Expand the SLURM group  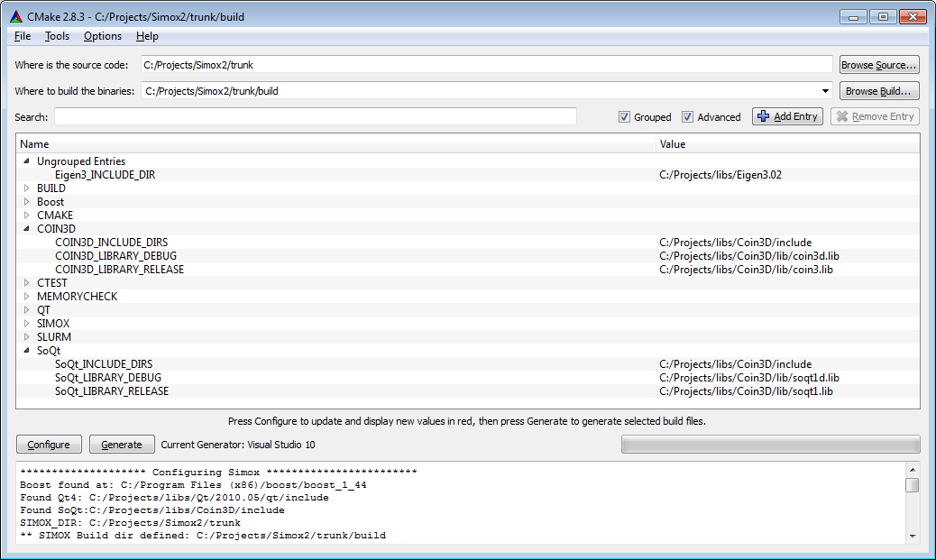click(26, 336)
